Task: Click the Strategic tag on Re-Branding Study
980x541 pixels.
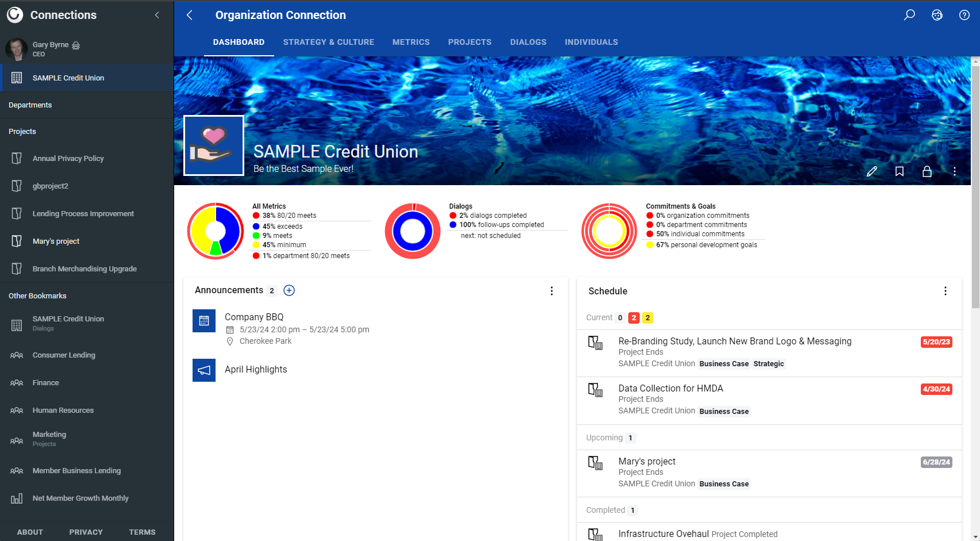Action: (768, 363)
